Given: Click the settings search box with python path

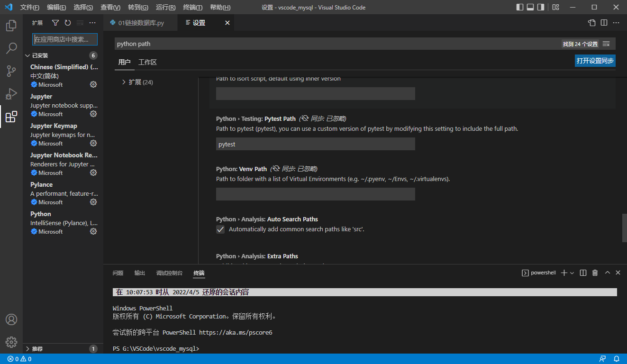Looking at the screenshot, I should coord(365,44).
